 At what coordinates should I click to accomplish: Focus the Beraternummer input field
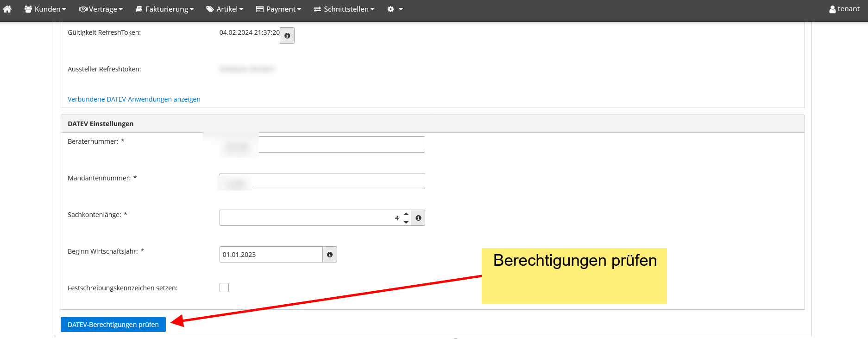[x=340, y=145]
